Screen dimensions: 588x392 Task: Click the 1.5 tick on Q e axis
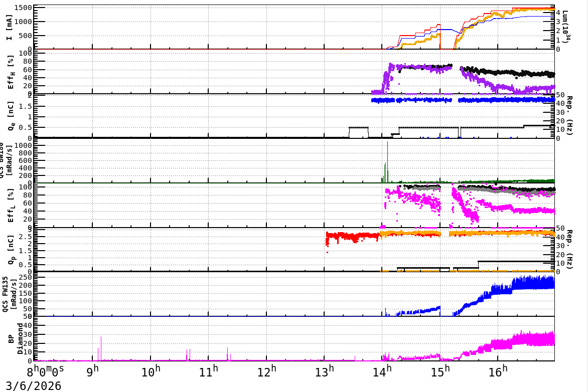point(25,106)
